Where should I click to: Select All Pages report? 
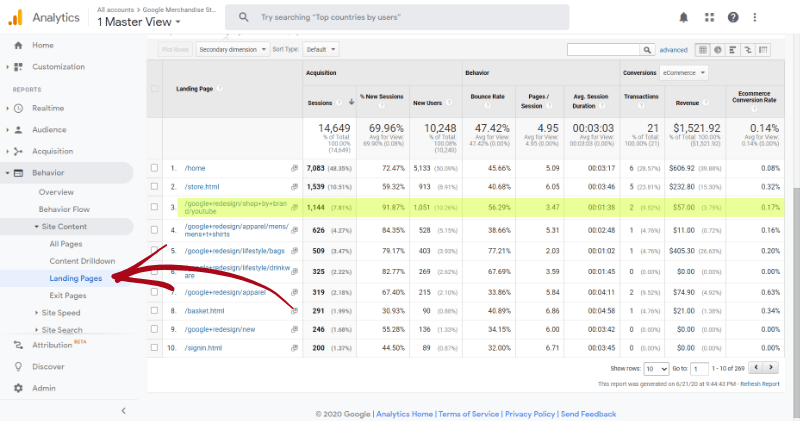click(x=66, y=244)
